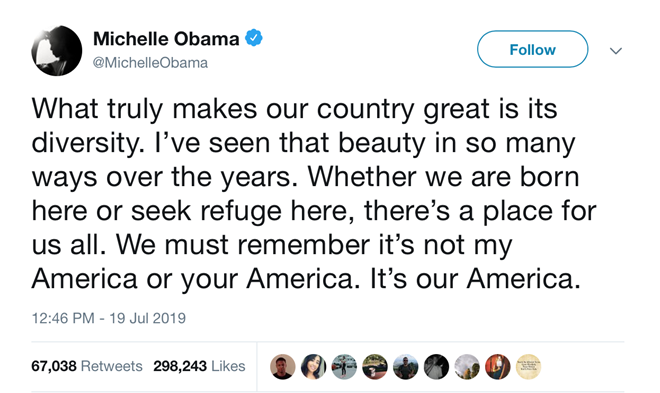Open the fifth liker avatar, man outdoors
The width and height of the screenshot is (660, 393).
click(405, 366)
